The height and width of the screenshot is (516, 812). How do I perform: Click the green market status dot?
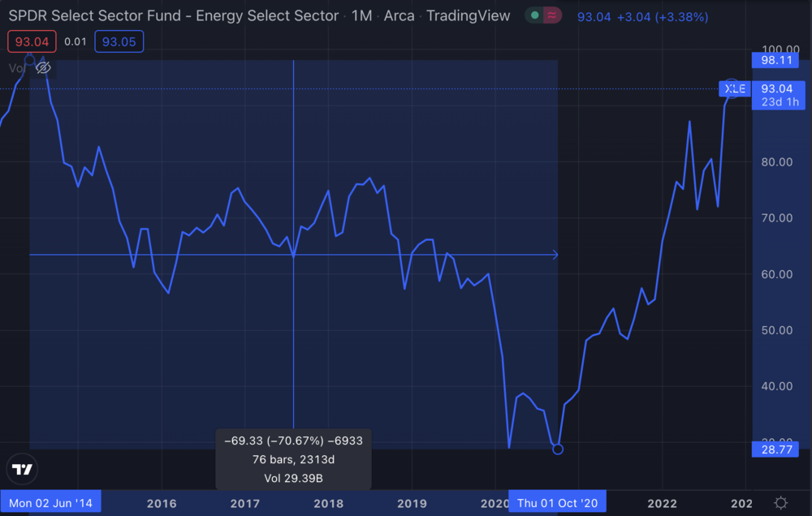tap(533, 15)
